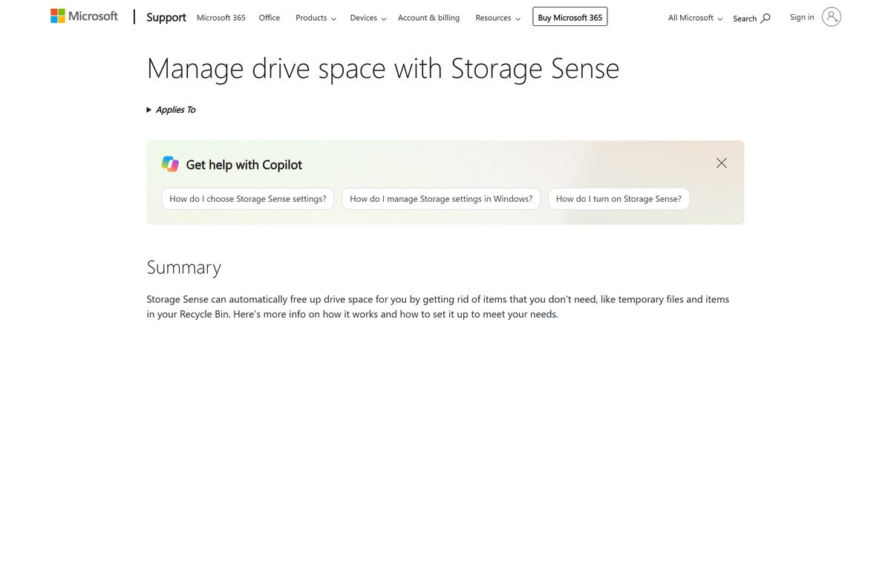This screenshot has height=588, width=891.
Task: Click the Microsoft logo
Action: click(84, 16)
